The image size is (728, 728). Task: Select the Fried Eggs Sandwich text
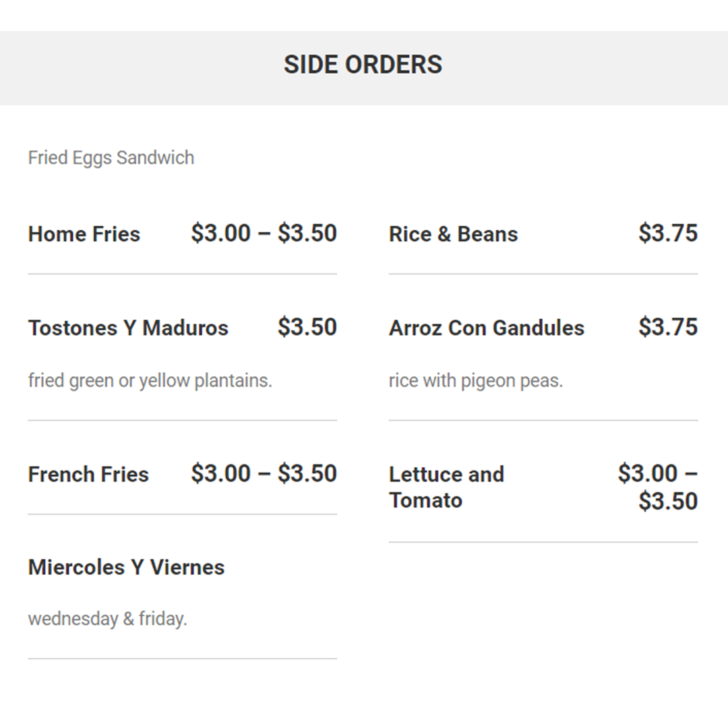click(111, 158)
